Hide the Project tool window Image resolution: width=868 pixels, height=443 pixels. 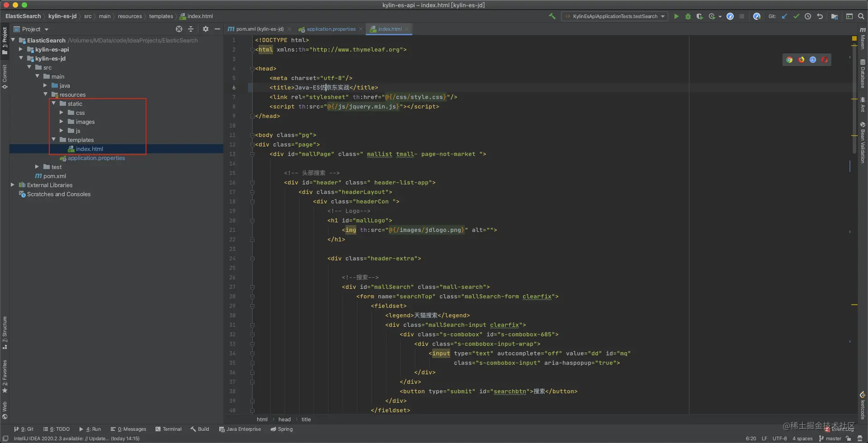click(217, 29)
